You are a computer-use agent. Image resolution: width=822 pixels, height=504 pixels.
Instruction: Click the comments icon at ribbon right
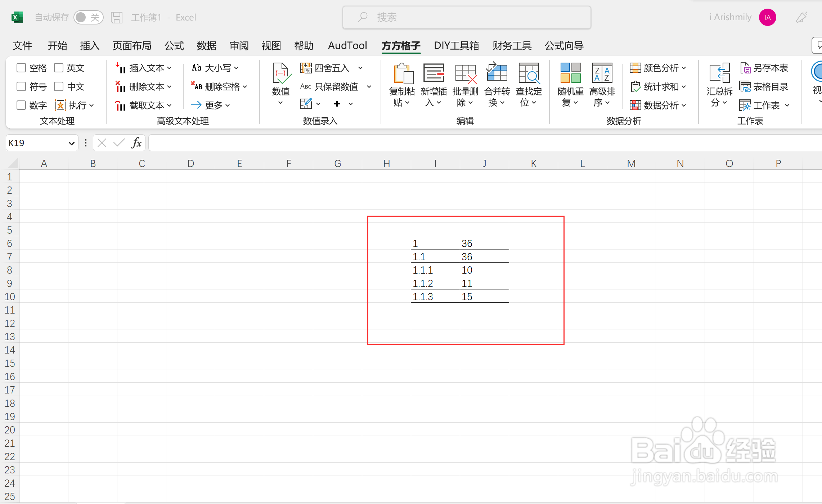[x=817, y=45]
